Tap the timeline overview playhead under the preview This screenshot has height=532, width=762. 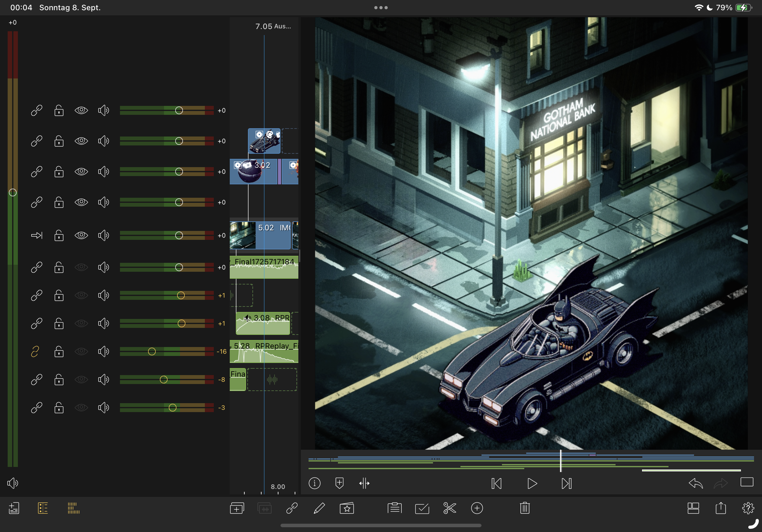(561, 461)
